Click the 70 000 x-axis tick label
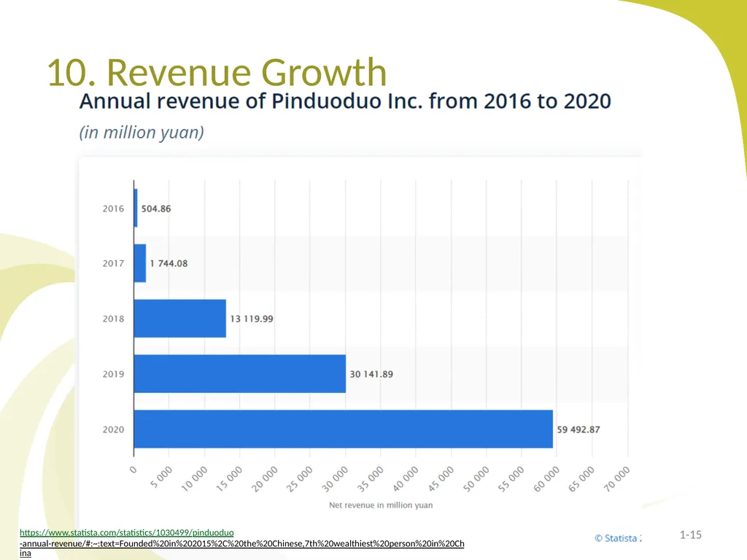 [x=617, y=478]
